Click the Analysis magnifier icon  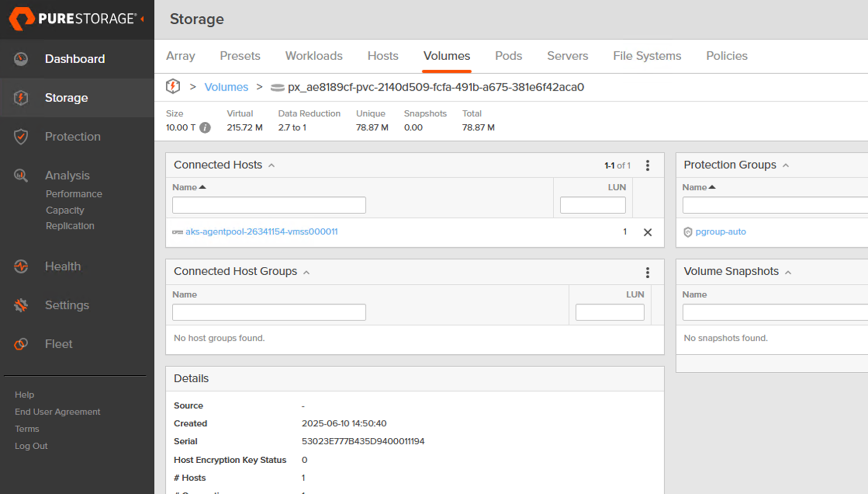point(21,175)
